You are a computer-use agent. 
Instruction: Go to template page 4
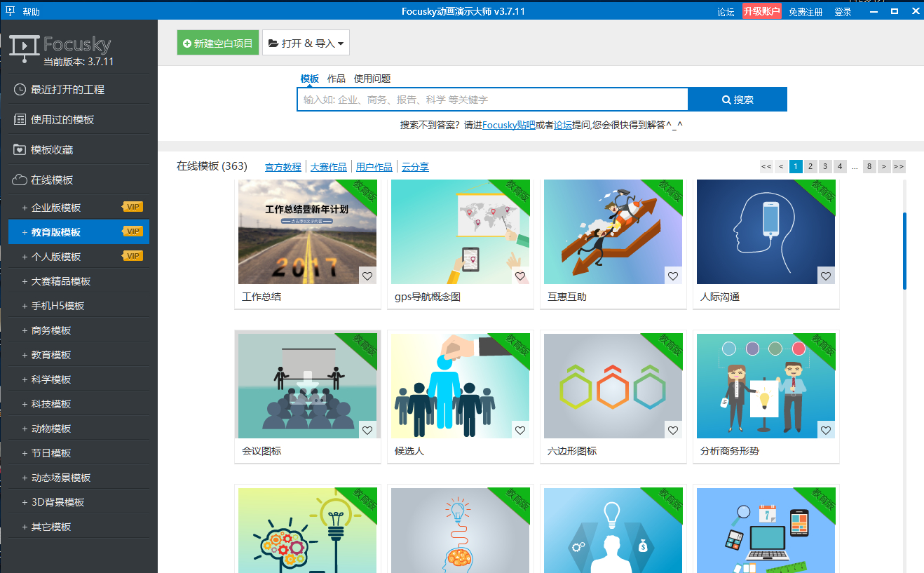(x=840, y=166)
